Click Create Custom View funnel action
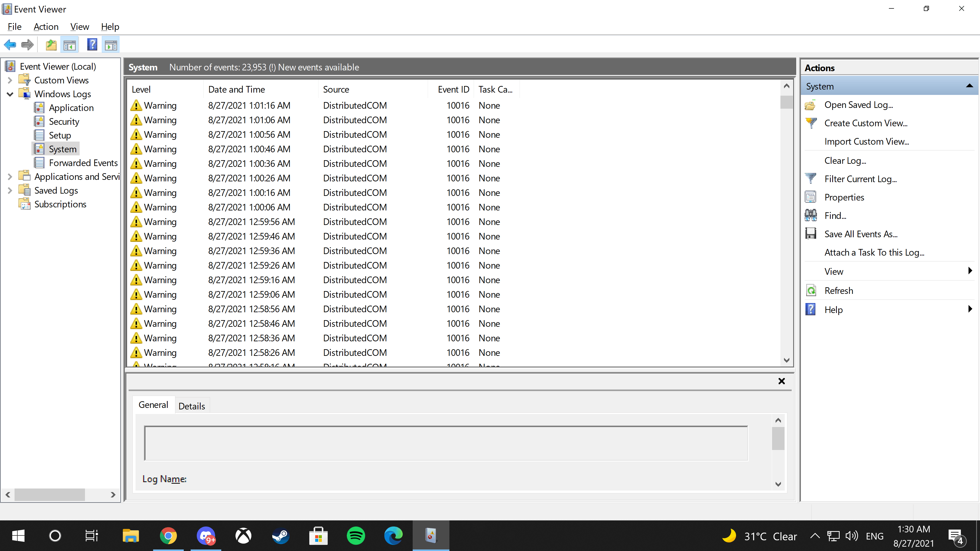The image size is (980, 551). 866,123
